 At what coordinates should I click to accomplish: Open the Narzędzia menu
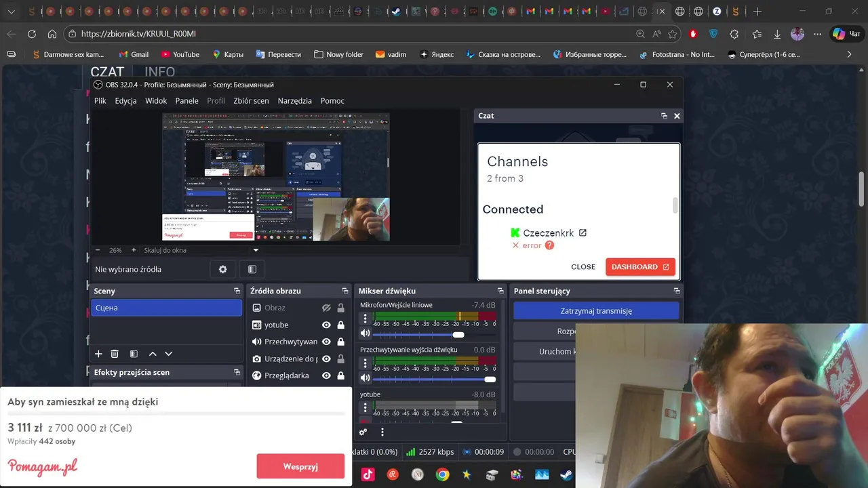pos(295,100)
